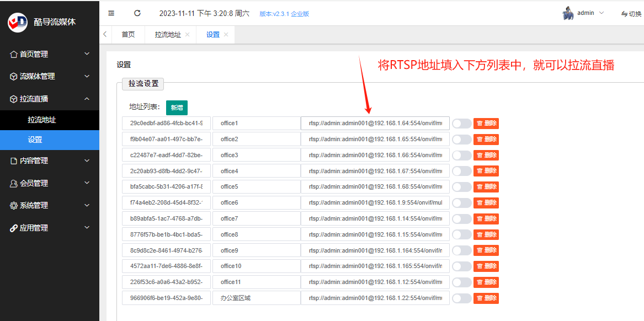The width and height of the screenshot is (644, 321).
Task: Collapse sidebar with the hamburger menu icon
Action: pos(111,13)
